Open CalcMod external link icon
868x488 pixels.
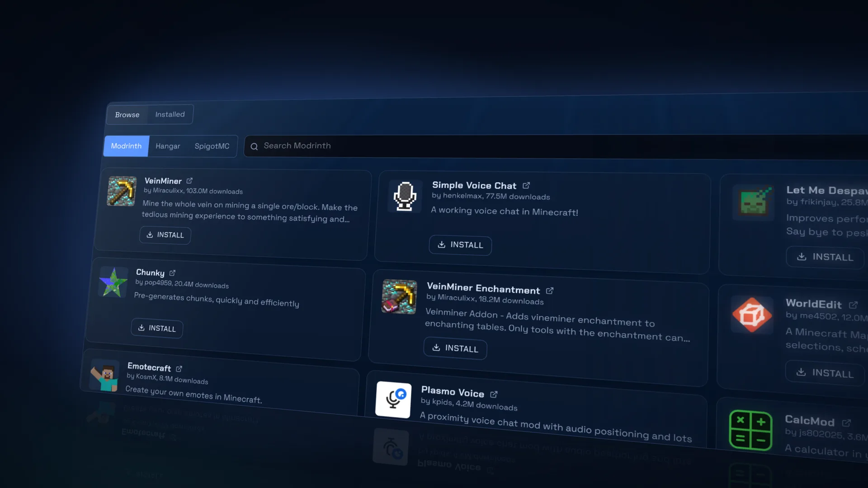[846, 423]
